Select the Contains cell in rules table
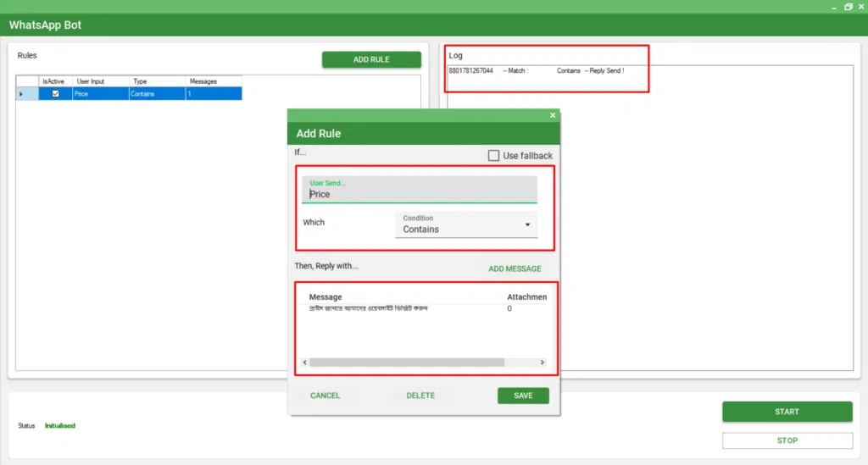868x465 pixels. pos(157,94)
